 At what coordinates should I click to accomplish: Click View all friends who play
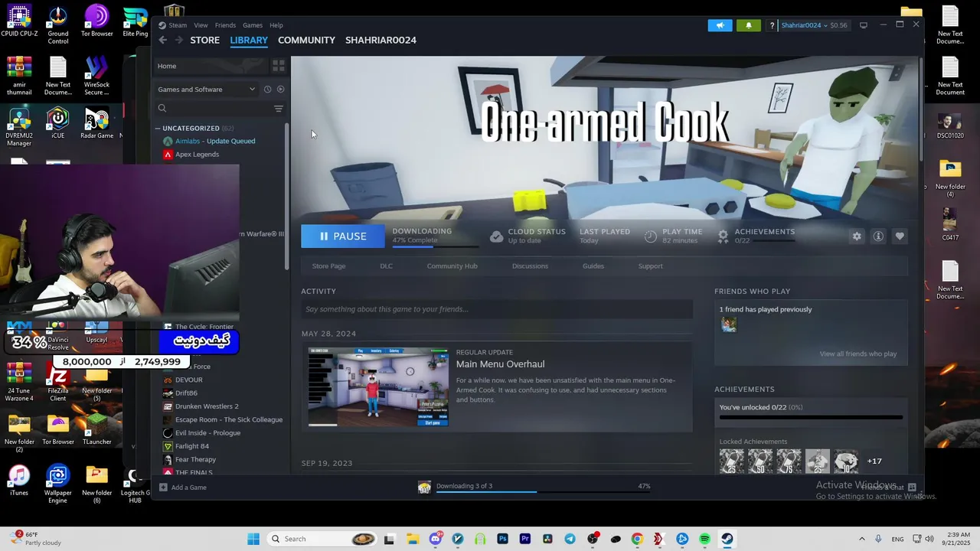857,354
